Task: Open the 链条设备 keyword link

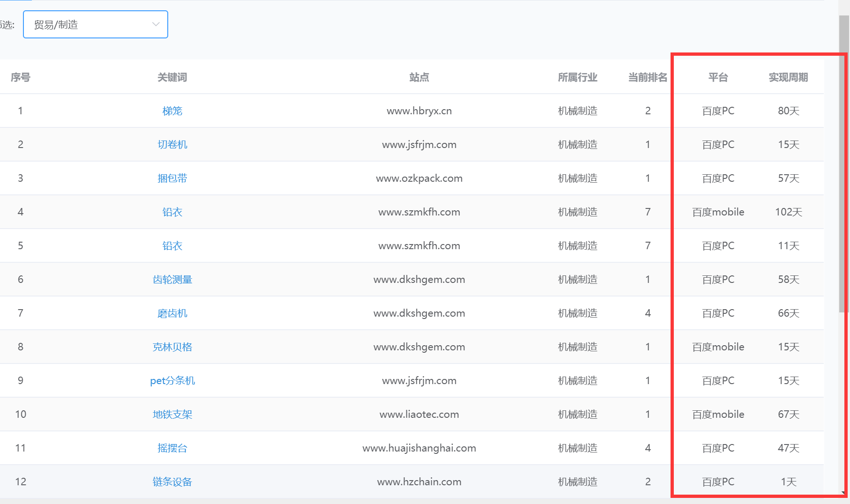Action: pyautogui.click(x=172, y=482)
